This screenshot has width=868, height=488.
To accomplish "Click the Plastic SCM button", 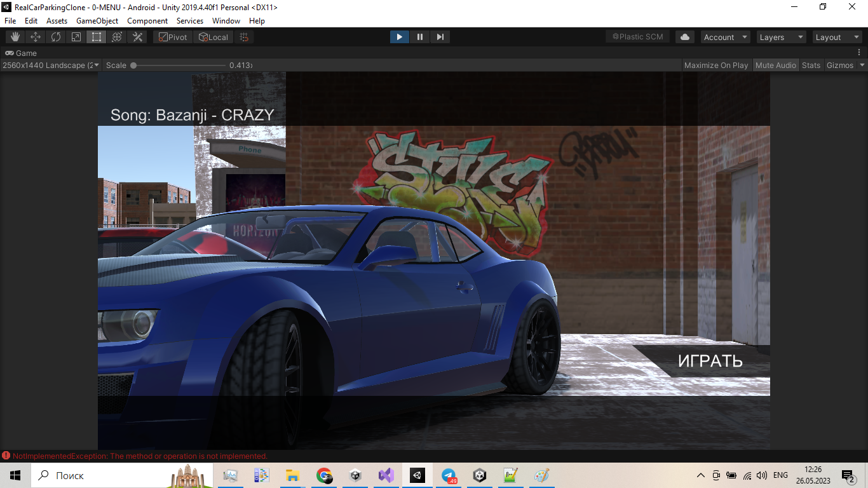I will point(637,37).
